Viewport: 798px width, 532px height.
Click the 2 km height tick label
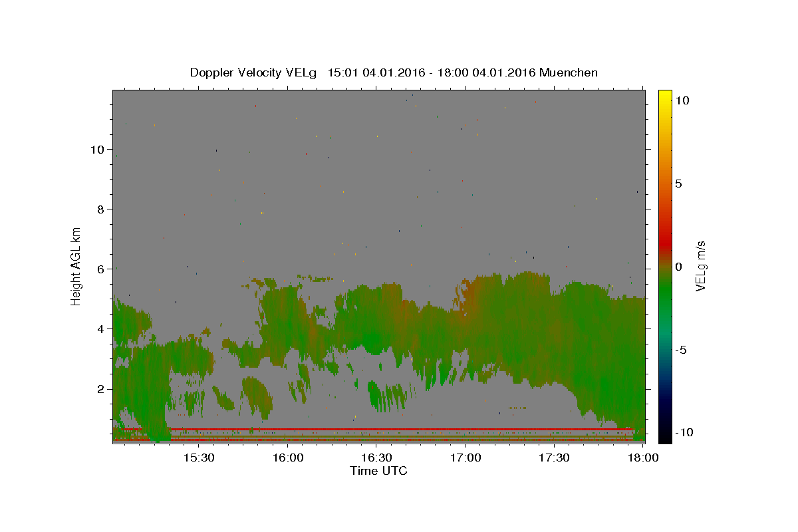pyautogui.click(x=101, y=389)
